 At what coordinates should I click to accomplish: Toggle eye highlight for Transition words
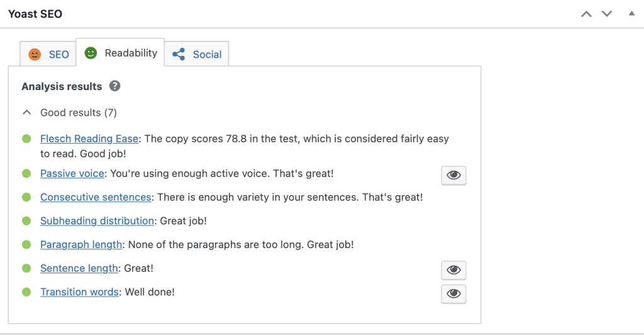pos(453,294)
